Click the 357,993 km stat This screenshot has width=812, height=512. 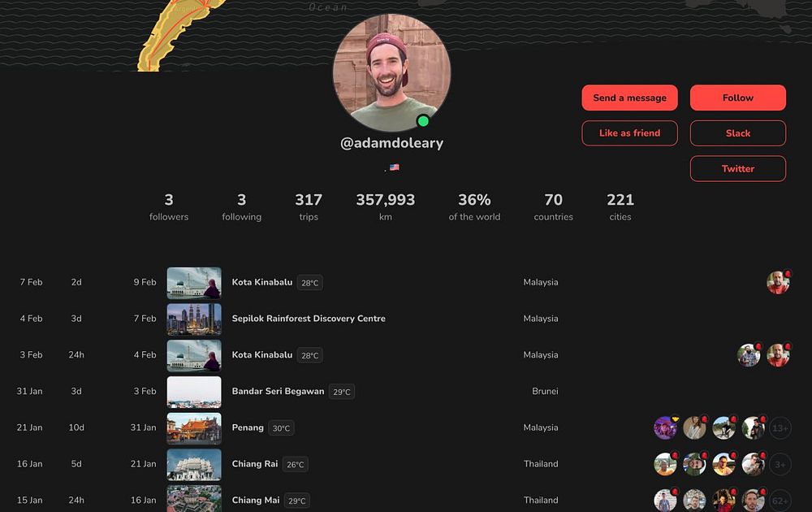coord(385,206)
